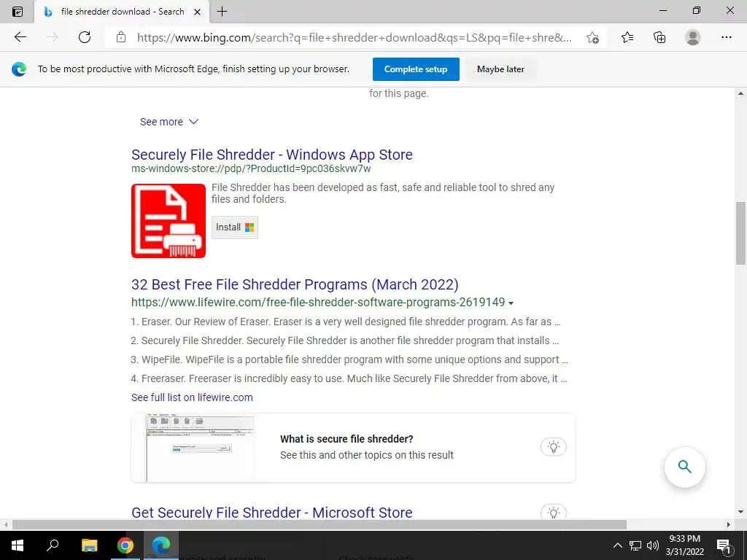Click the Install button
The height and width of the screenshot is (560, 747).
click(235, 227)
